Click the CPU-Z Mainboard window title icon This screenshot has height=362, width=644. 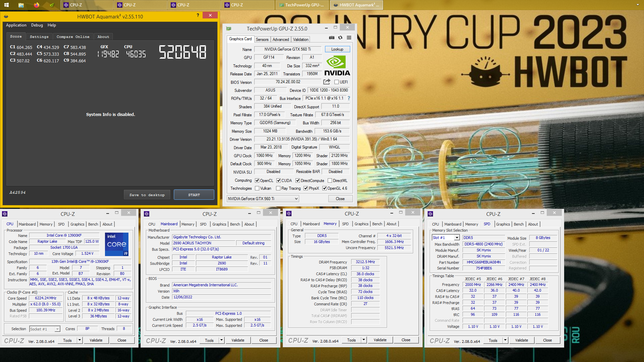coord(147,214)
